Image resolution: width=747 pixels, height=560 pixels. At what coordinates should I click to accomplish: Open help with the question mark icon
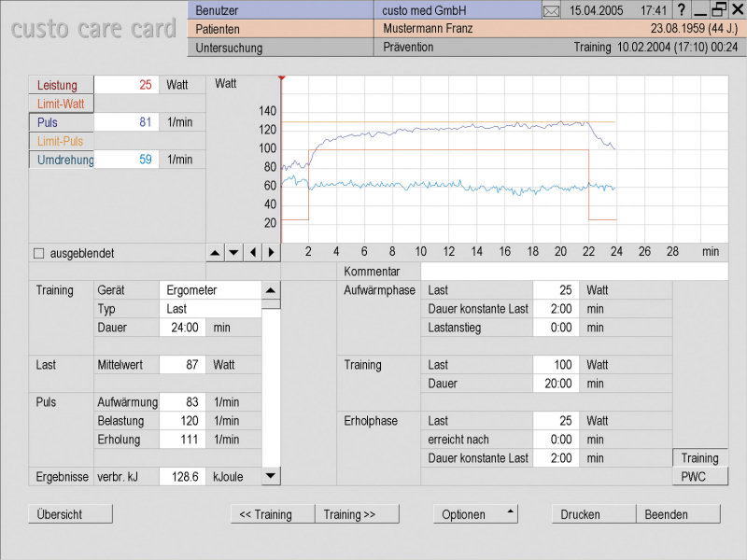(681, 10)
